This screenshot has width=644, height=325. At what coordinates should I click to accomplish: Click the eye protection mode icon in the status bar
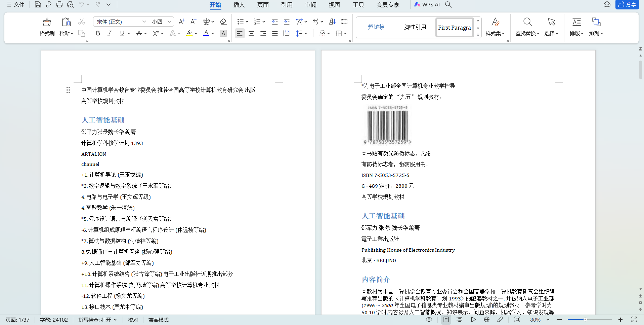[429, 320]
